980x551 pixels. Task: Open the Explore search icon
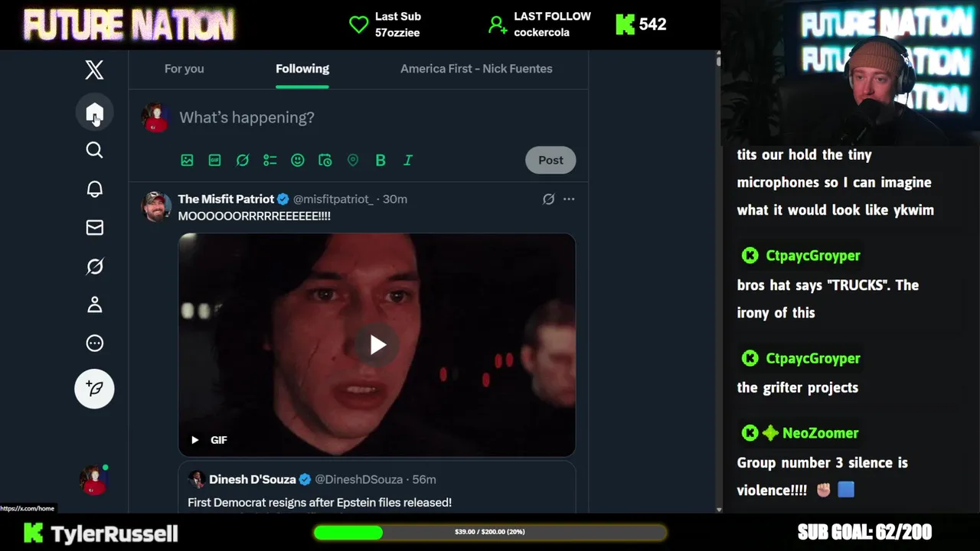click(x=94, y=150)
